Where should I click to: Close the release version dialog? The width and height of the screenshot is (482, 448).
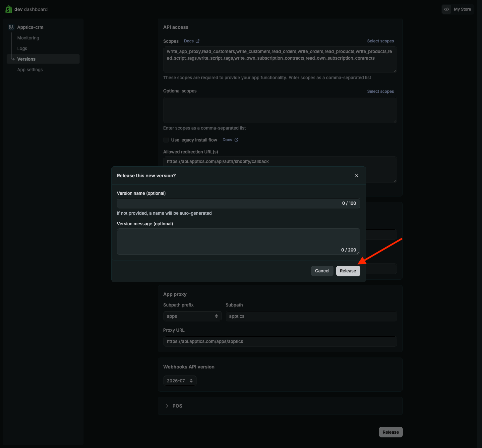(x=357, y=176)
